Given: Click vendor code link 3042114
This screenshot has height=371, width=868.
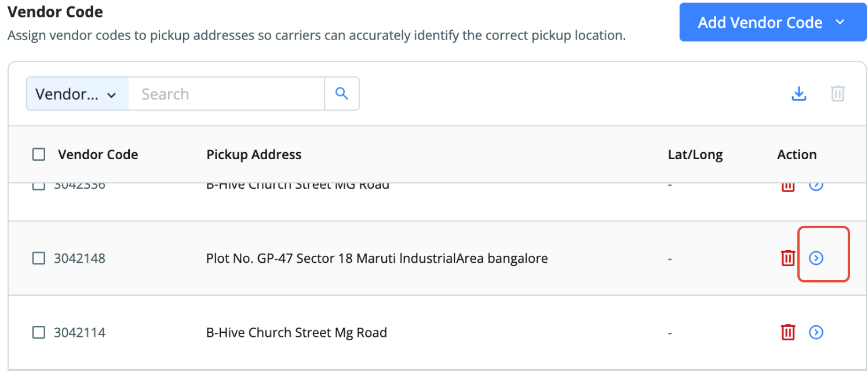Looking at the screenshot, I should click(79, 332).
